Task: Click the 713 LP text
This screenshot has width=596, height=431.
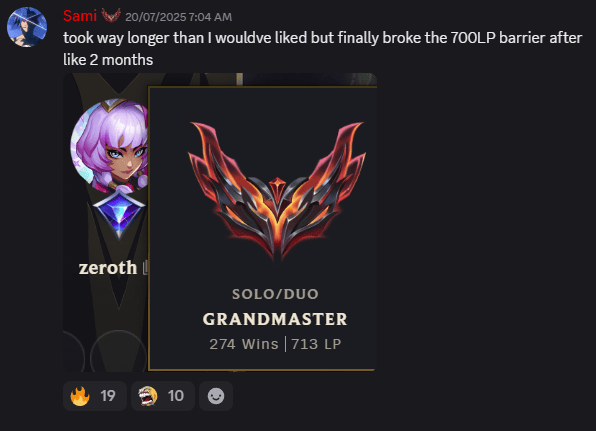Action: (316, 344)
